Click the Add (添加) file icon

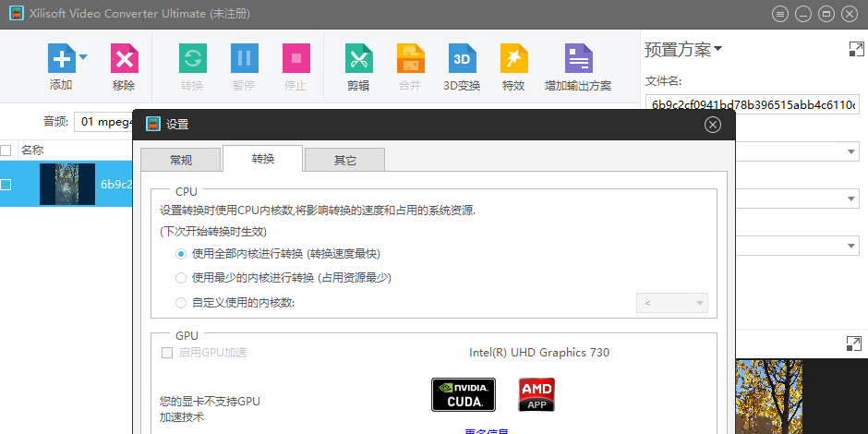click(61, 60)
